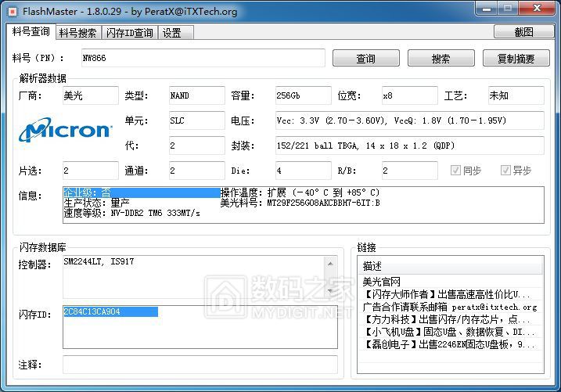The image size is (561, 392).
Task: Open the 小飞机U盘 link entry
Action: pos(448,332)
